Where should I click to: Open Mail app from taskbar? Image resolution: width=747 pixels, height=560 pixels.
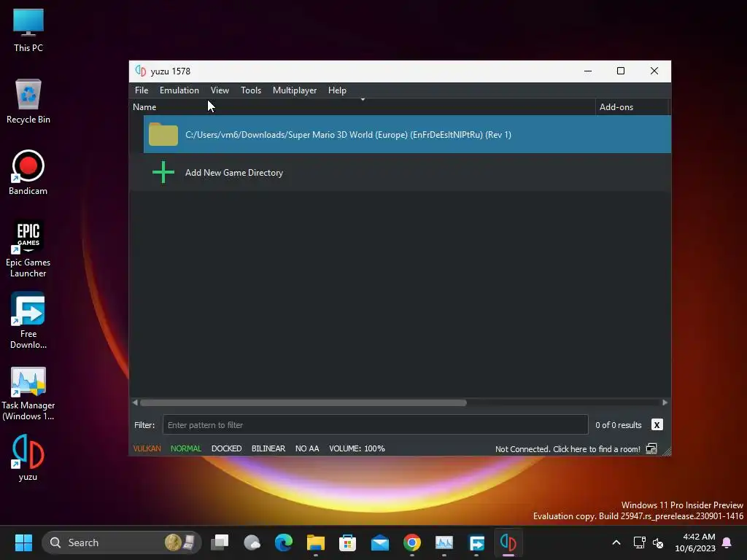379,542
